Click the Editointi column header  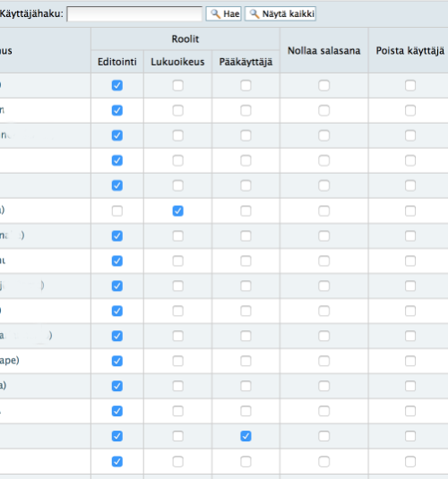[117, 62]
